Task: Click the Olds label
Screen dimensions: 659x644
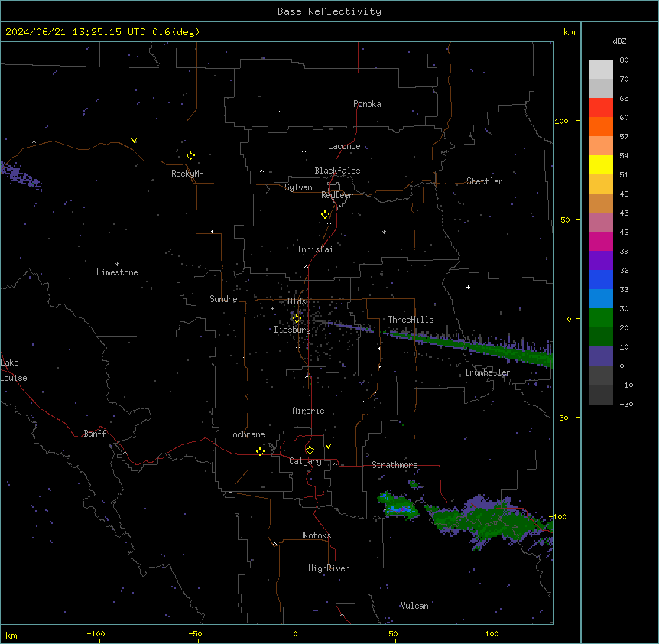Action: [x=297, y=301]
